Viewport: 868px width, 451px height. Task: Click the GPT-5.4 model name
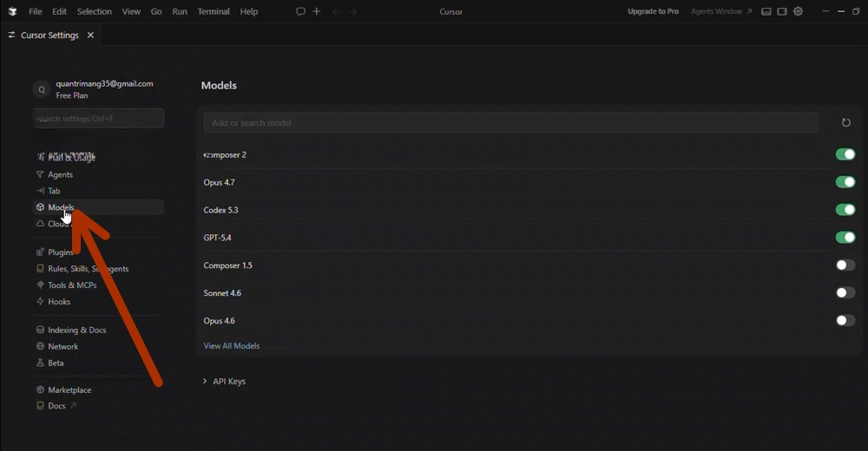point(218,238)
